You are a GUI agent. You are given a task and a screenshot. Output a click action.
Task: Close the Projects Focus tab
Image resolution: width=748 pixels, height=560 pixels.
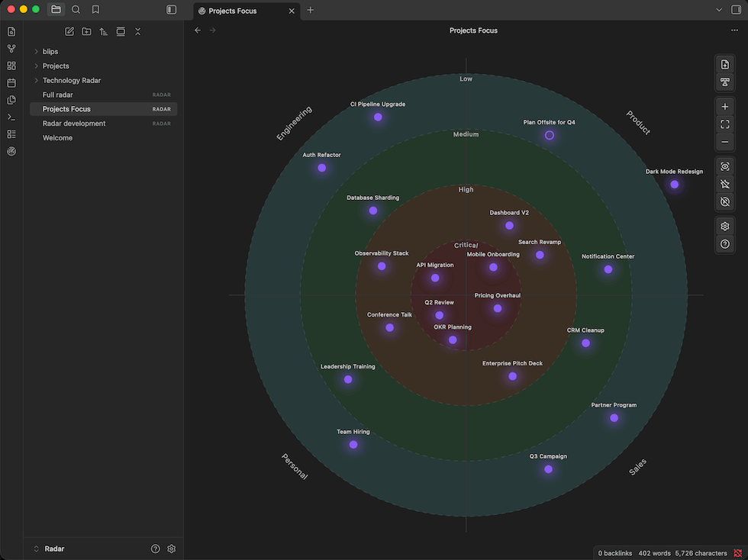(292, 11)
